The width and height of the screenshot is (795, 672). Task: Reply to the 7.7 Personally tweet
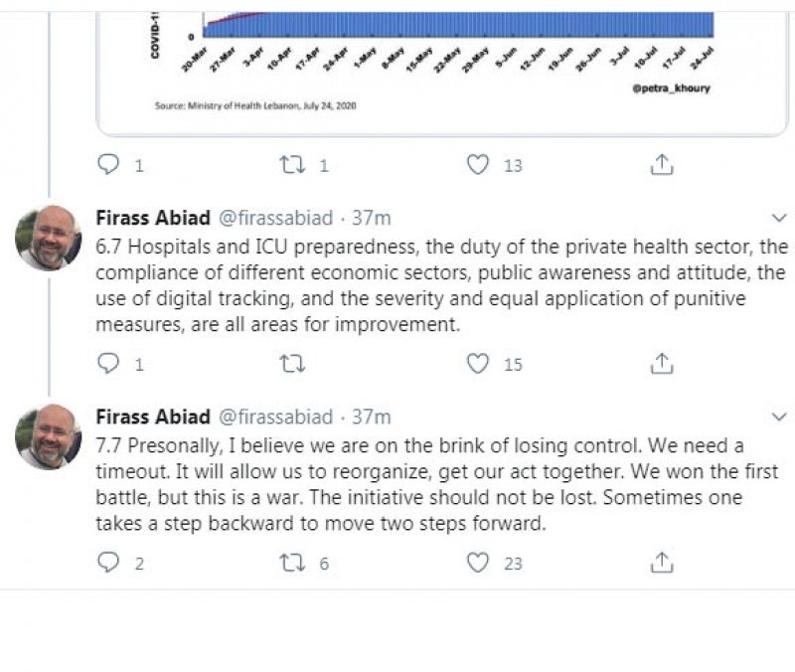[109, 563]
